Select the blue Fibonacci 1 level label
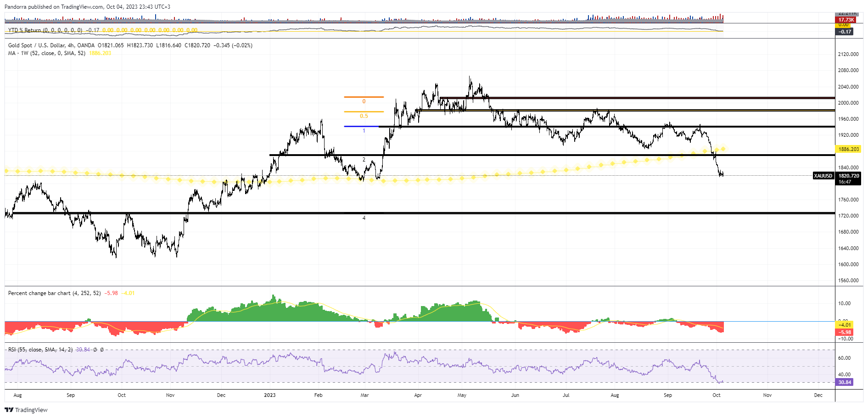The width and height of the screenshot is (868, 418). click(x=364, y=131)
